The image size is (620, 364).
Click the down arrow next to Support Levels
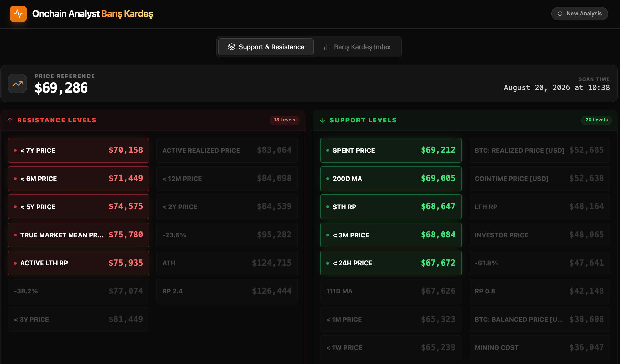(322, 120)
